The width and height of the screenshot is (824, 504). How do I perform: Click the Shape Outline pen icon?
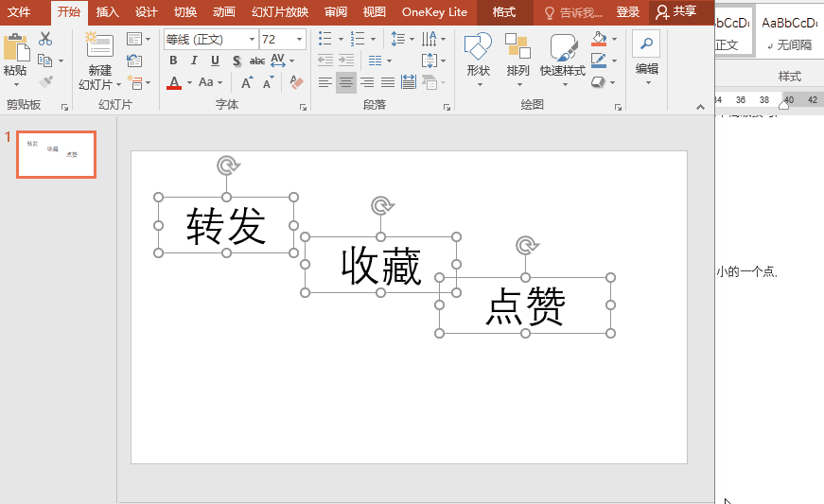tap(599, 61)
